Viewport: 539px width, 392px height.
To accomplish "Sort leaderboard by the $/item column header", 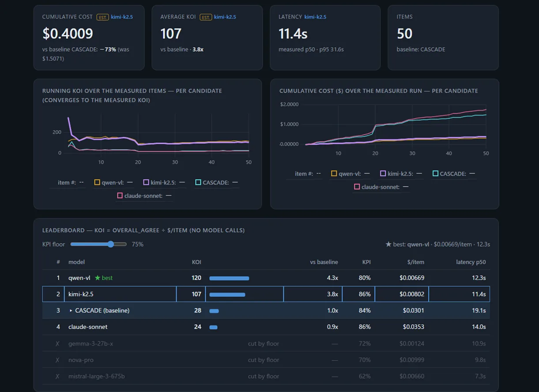I will [x=416, y=262].
